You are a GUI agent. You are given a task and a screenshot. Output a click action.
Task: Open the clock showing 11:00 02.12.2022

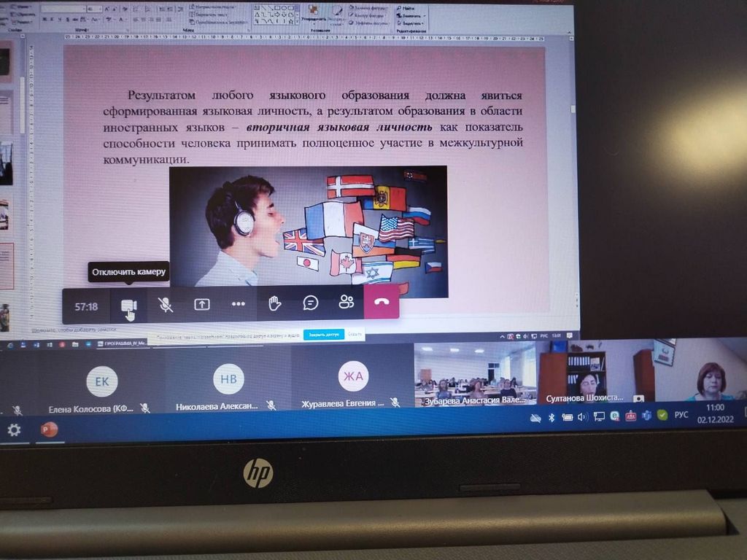click(x=714, y=413)
